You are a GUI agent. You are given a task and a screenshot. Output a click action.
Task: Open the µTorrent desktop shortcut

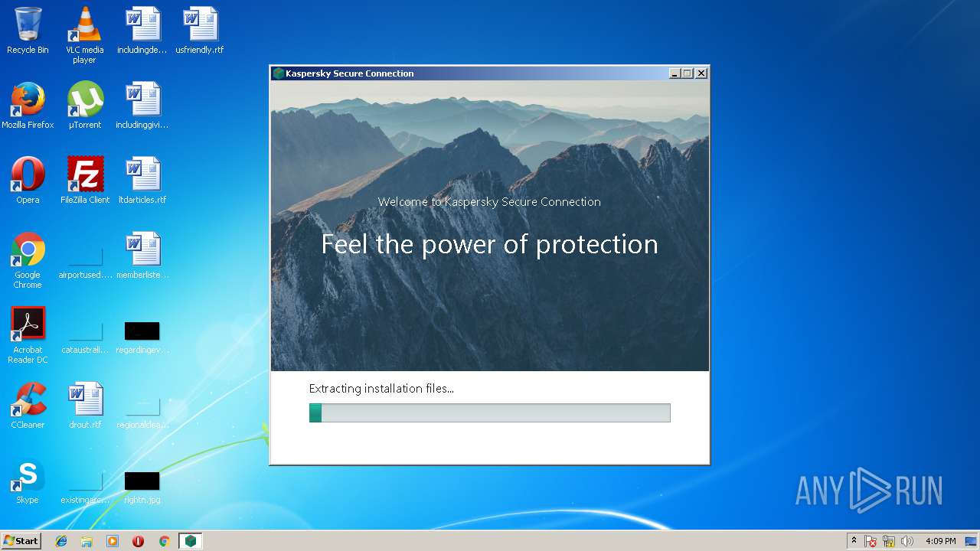click(85, 106)
